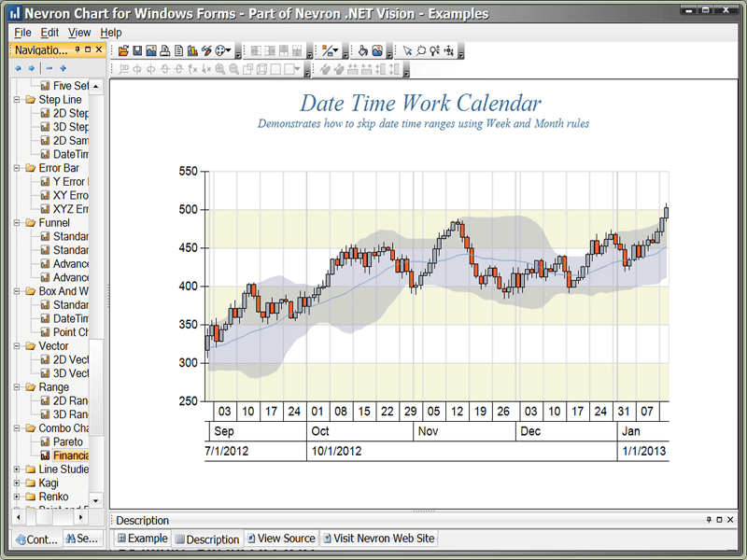Click the minus collapse-all icon in Navigation
Image resolution: width=747 pixels, height=560 pixels.
click(x=49, y=68)
